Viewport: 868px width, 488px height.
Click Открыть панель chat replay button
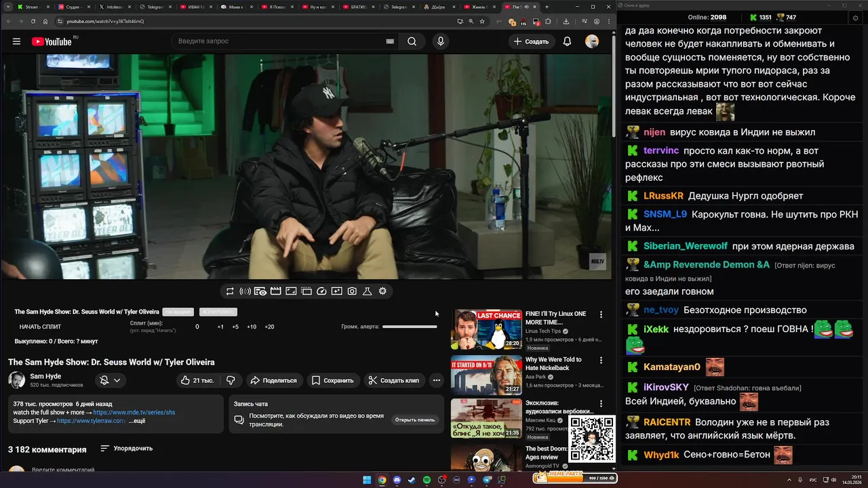tap(415, 420)
